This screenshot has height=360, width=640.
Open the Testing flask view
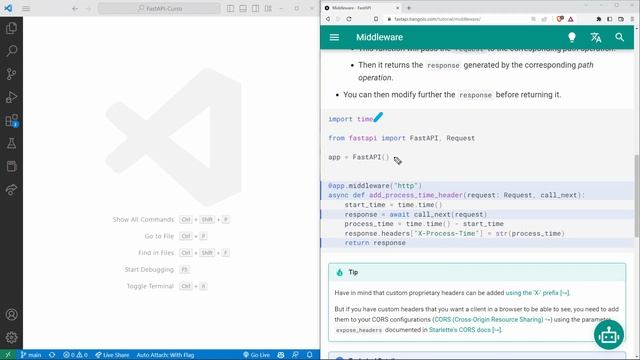point(11,143)
